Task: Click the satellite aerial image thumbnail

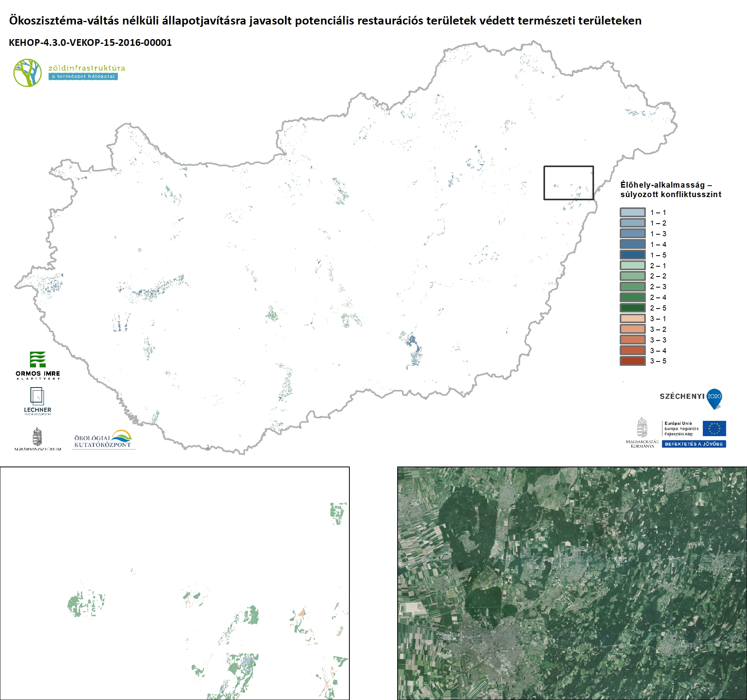Action: coord(572,583)
